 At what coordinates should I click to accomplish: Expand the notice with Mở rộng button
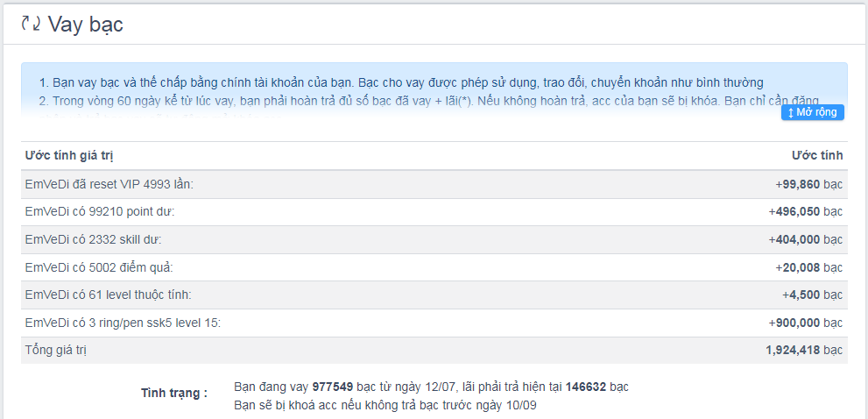pyautogui.click(x=812, y=112)
